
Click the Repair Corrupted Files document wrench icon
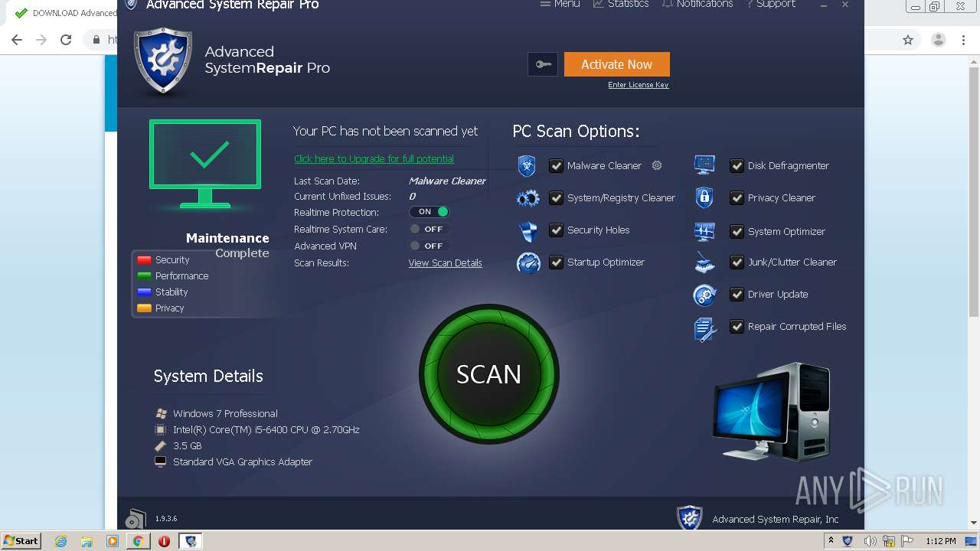coord(705,329)
